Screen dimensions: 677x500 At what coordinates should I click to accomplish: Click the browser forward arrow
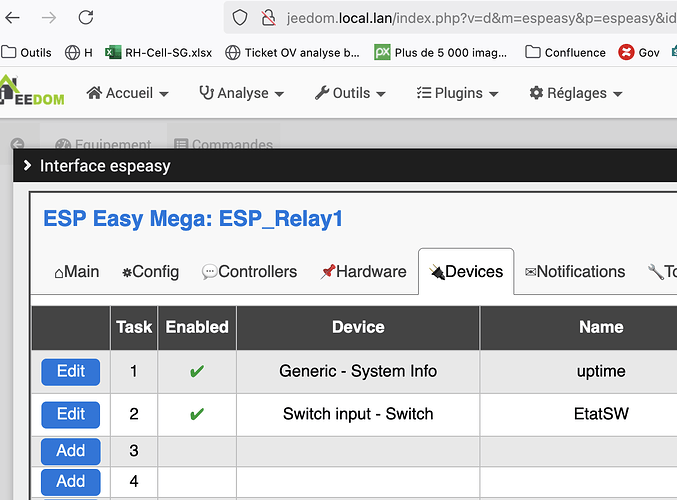coord(49,18)
